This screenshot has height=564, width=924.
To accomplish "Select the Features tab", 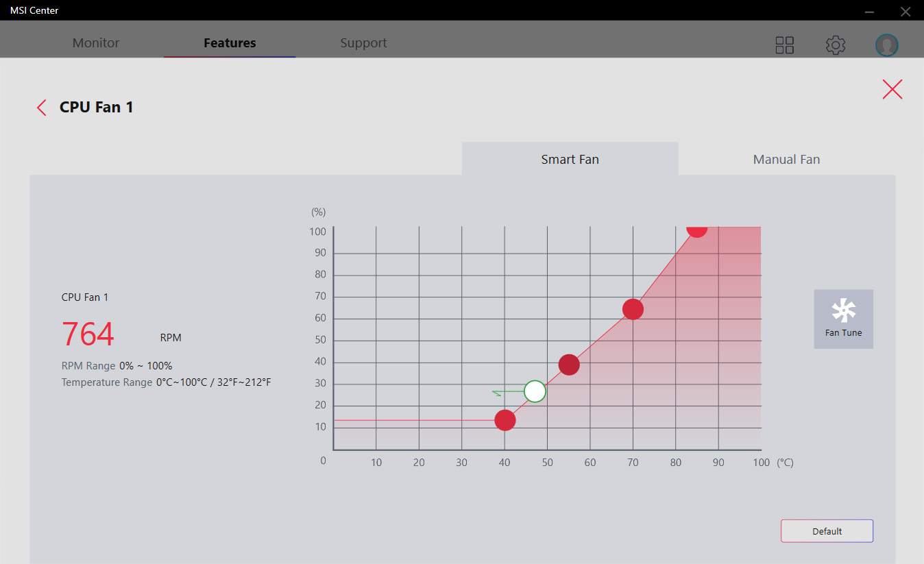I will tap(230, 42).
